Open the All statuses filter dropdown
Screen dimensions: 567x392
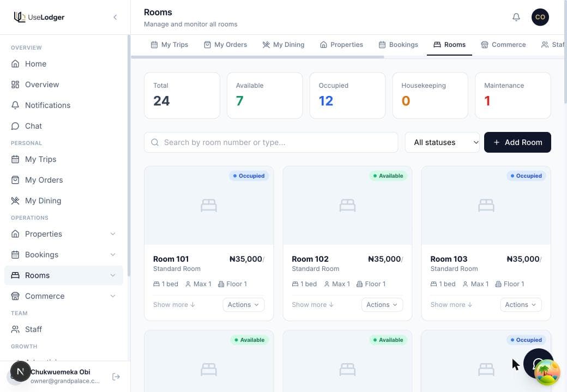point(442,142)
